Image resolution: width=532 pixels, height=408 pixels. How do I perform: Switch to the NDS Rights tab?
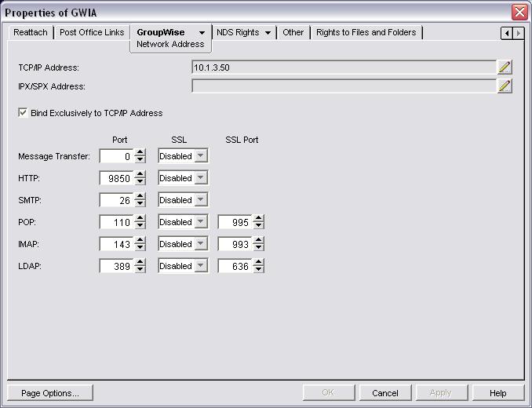pos(238,32)
